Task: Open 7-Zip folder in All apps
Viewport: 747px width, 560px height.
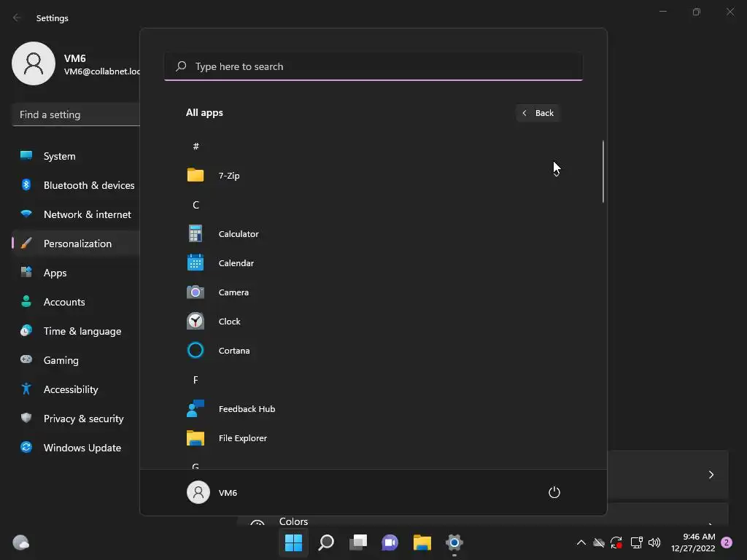Action: click(x=373, y=176)
